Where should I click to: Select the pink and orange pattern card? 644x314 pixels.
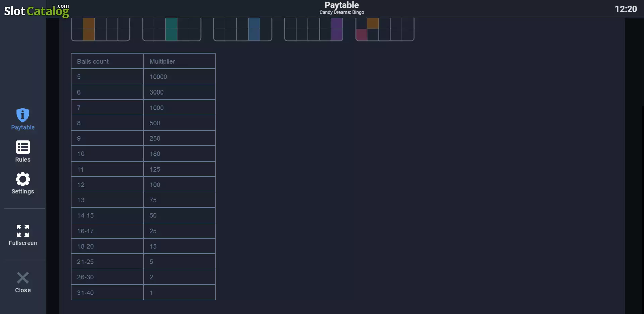point(385,29)
